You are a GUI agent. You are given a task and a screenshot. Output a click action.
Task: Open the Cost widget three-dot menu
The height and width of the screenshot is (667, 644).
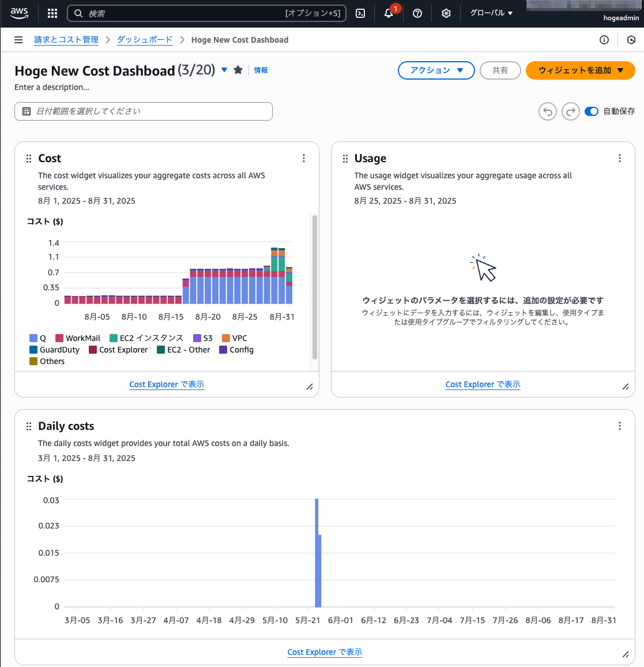pos(303,158)
